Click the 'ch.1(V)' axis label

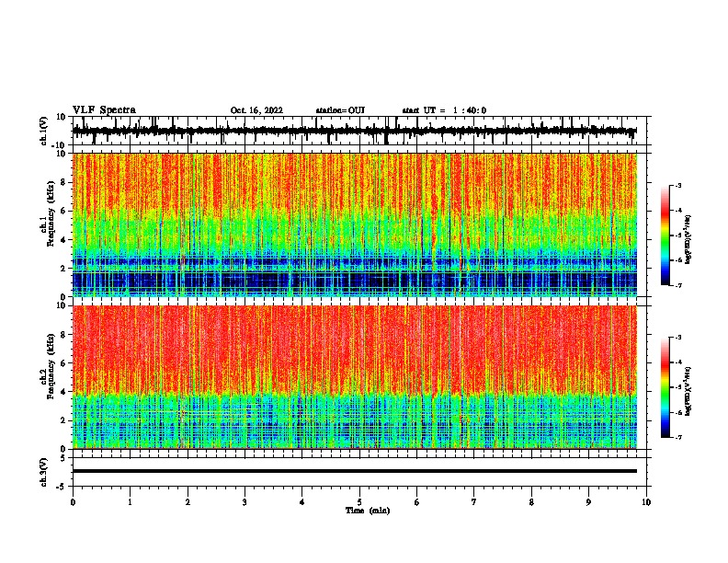point(44,131)
